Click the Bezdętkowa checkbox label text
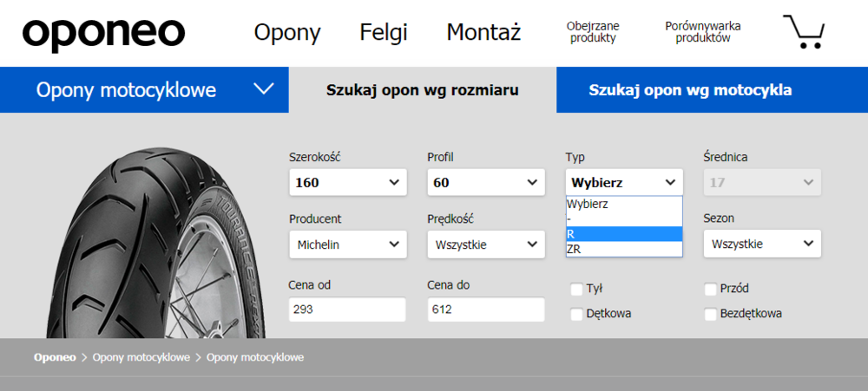Viewport: 868px width, 391px height. (x=751, y=314)
